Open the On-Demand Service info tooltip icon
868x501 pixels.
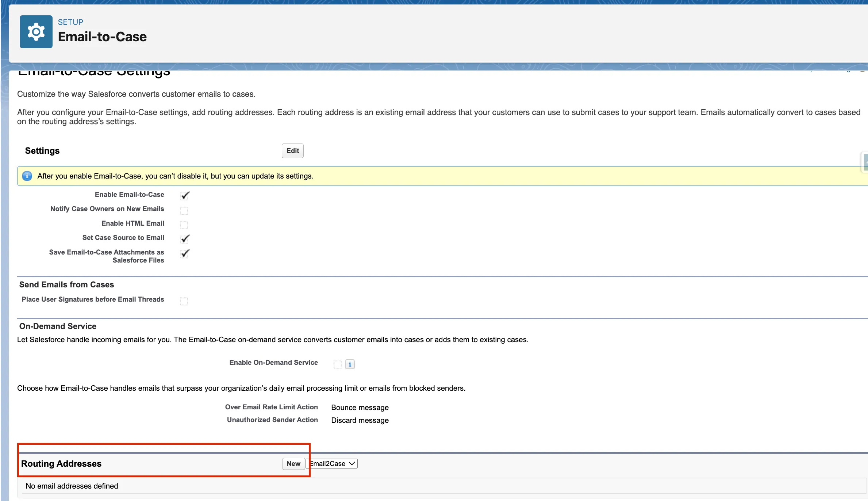[350, 364]
